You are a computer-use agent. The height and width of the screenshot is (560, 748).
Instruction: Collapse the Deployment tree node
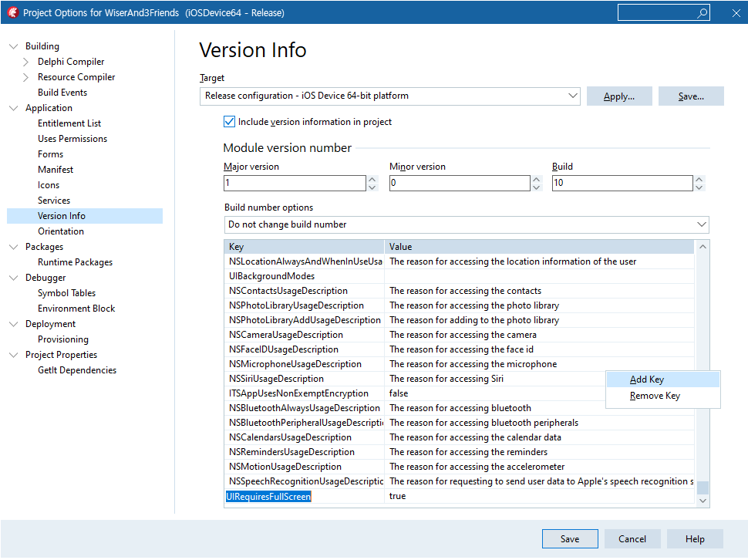pyautogui.click(x=13, y=324)
